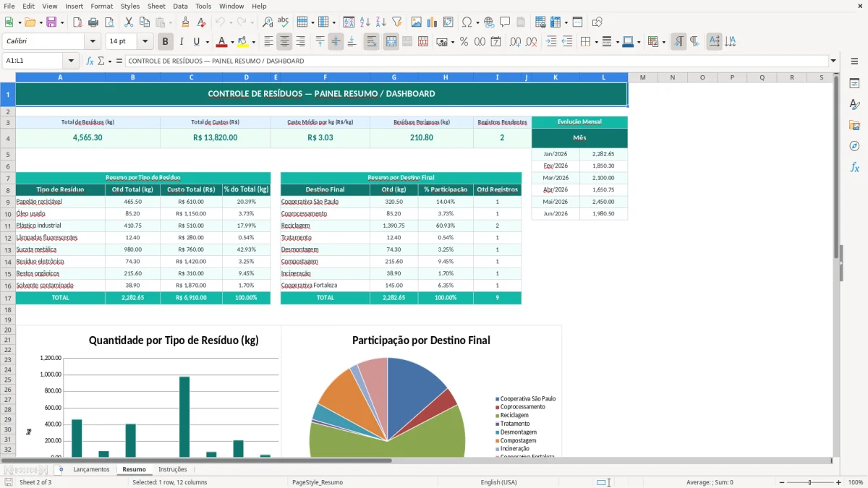Click the Function Wizard fx icon
Viewport: 868px width, 488px height.
pos(90,61)
